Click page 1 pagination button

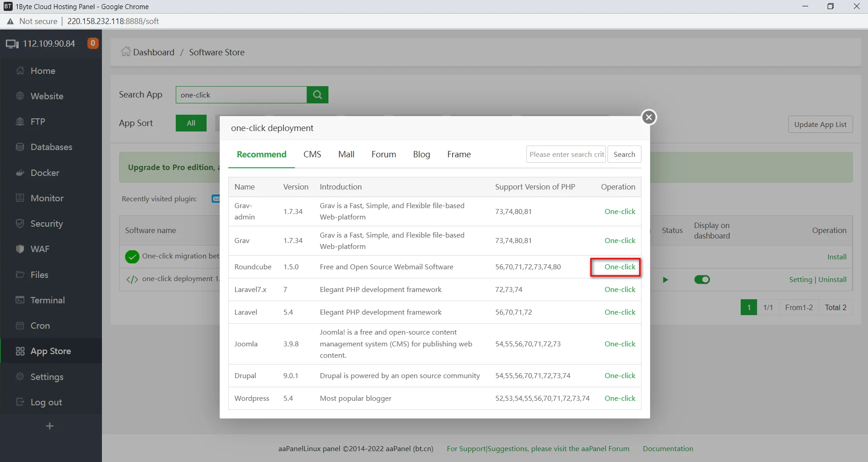pos(749,307)
